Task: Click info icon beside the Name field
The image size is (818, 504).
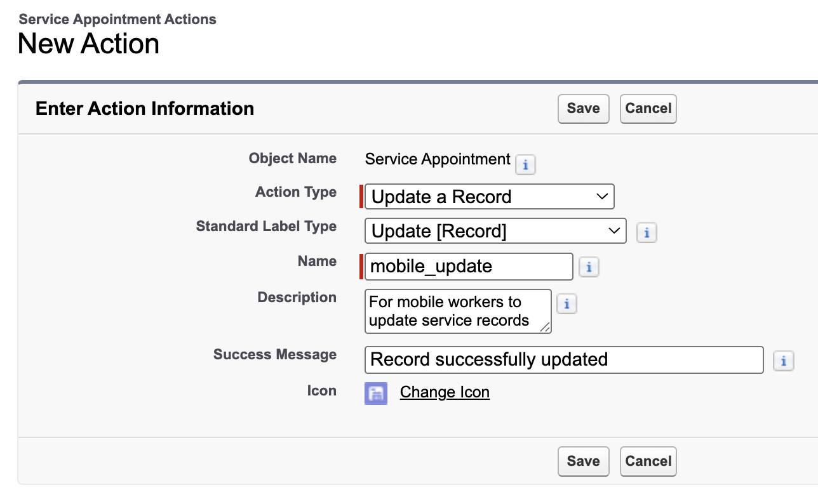Action: tap(589, 267)
